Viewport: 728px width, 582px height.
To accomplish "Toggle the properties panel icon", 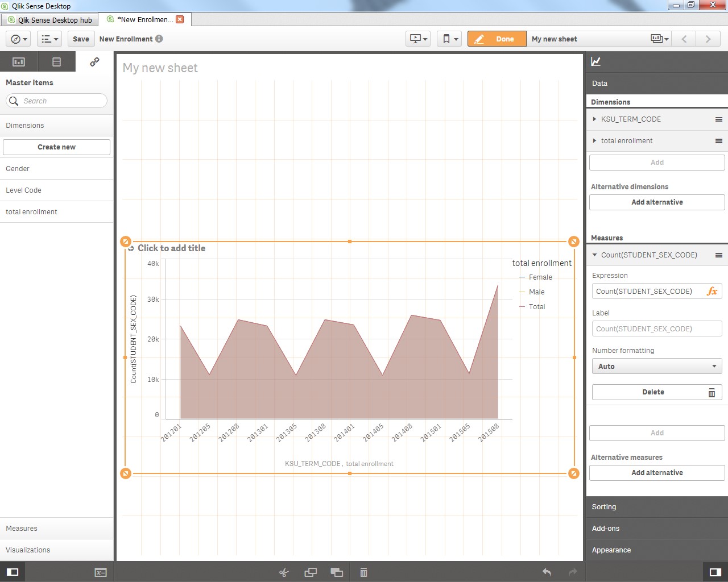I will point(715,572).
